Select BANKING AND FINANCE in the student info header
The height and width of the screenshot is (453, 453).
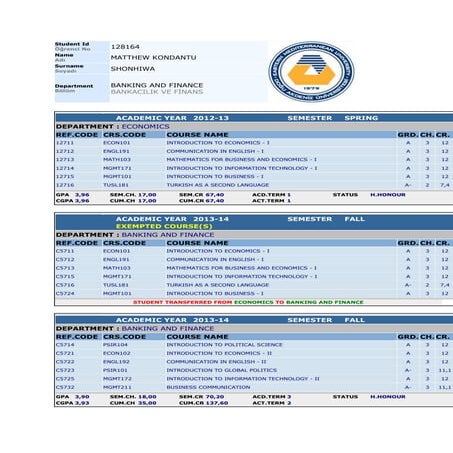[x=157, y=85]
